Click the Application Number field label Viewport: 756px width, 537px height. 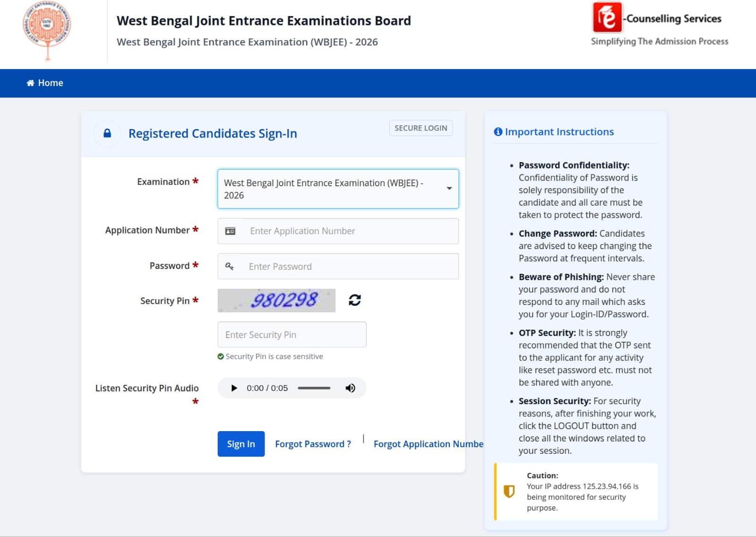coord(147,230)
